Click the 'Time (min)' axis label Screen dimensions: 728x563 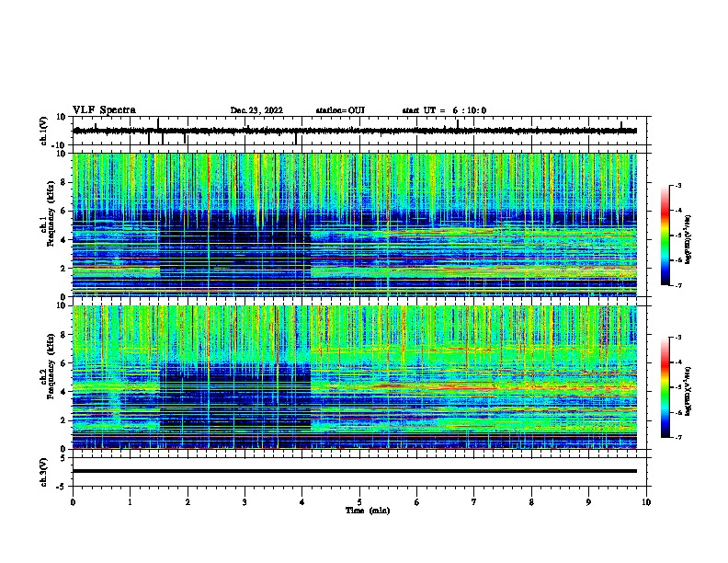(x=368, y=511)
